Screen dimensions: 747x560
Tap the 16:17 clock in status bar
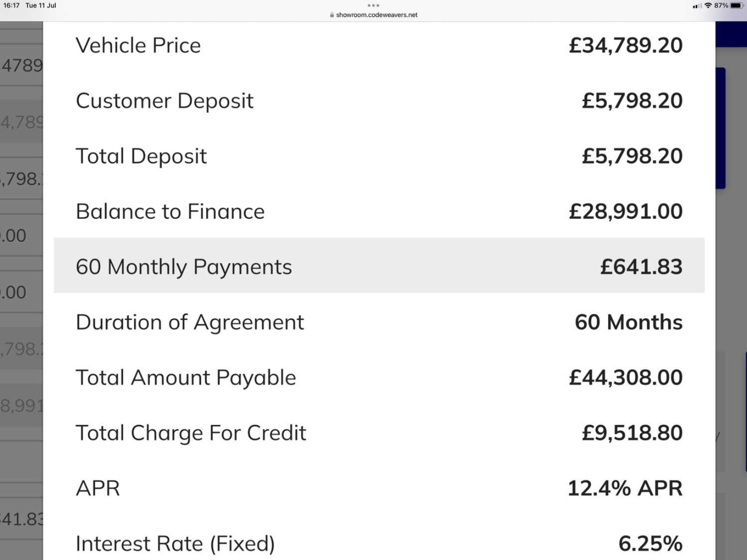(11, 5)
